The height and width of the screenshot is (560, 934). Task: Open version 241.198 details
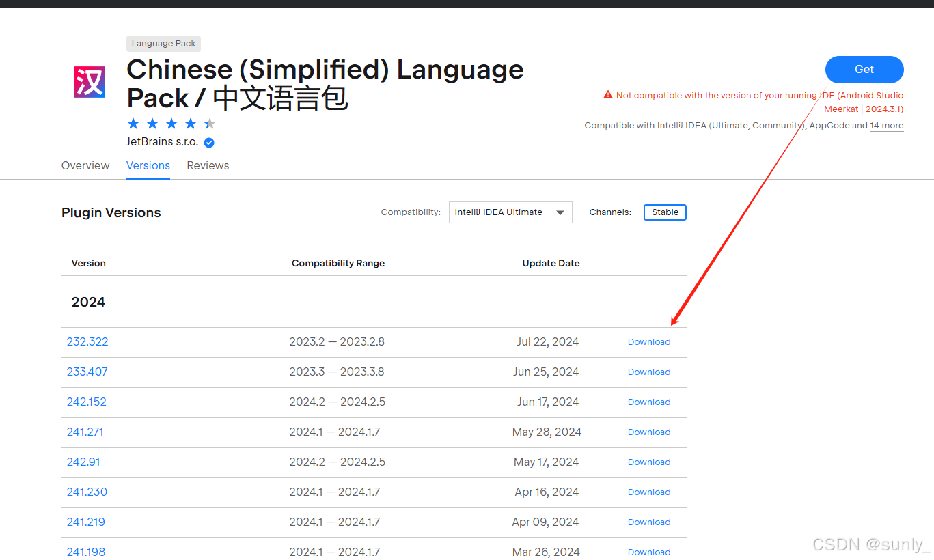[x=86, y=552]
